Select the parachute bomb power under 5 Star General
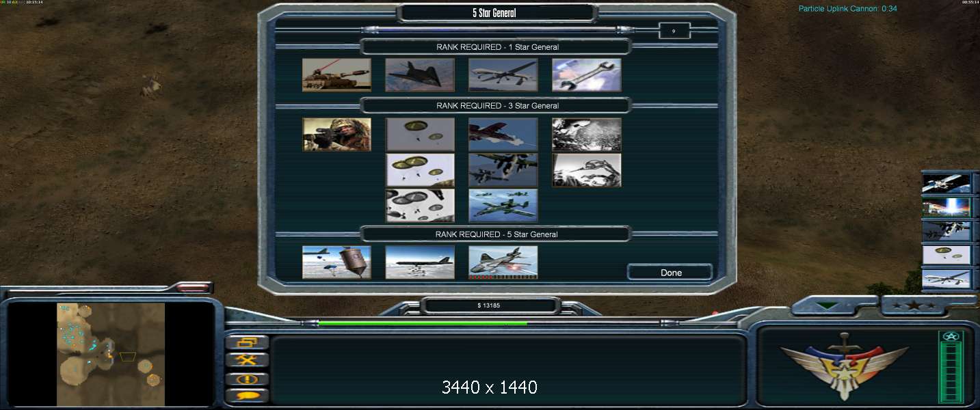The image size is (980, 410). (x=336, y=262)
